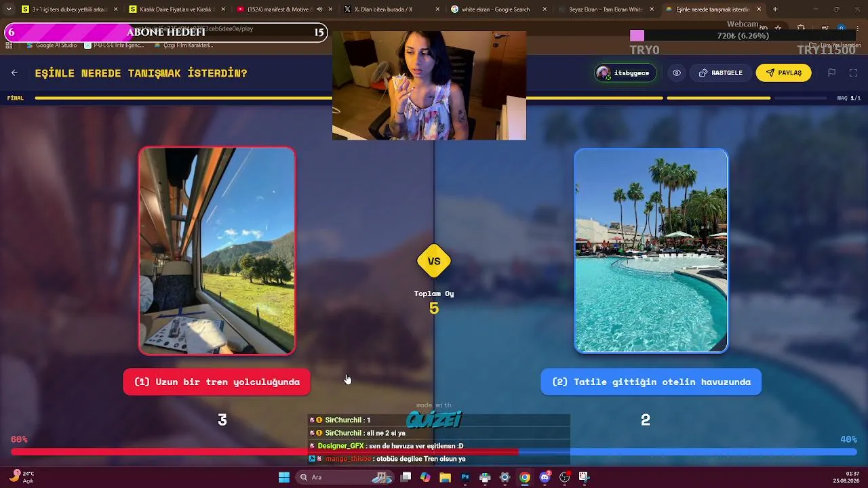The height and width of the screenshot is (488, 868).
Task: Switch to the Kiralık Daire Fiyatları tab
Action: click(x=176, y=9)
